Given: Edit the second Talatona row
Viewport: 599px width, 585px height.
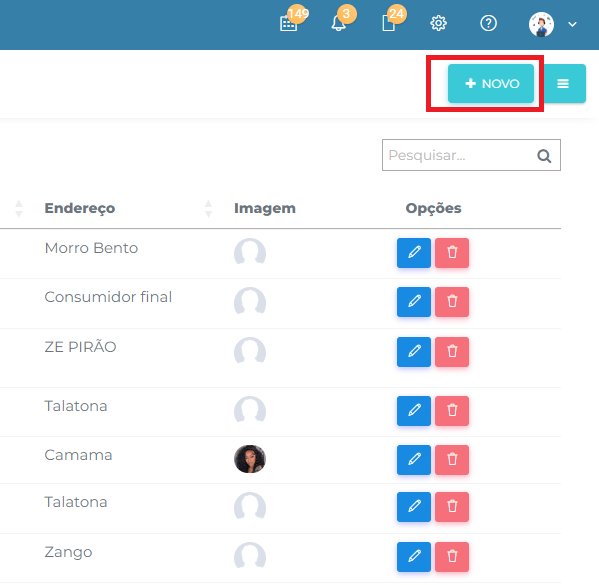Looking at the screenshot, I should [414, 507].
